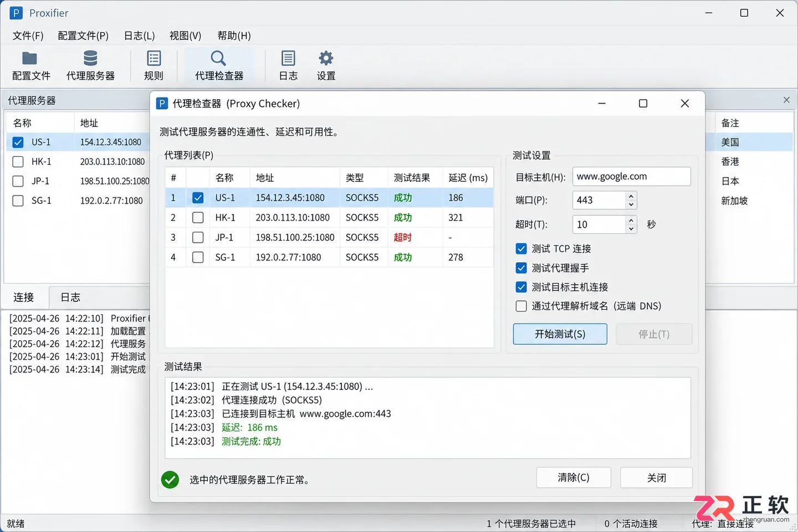Sort checker list by 测试结果 column header
The image size is (798, 532).
[415, 178]
